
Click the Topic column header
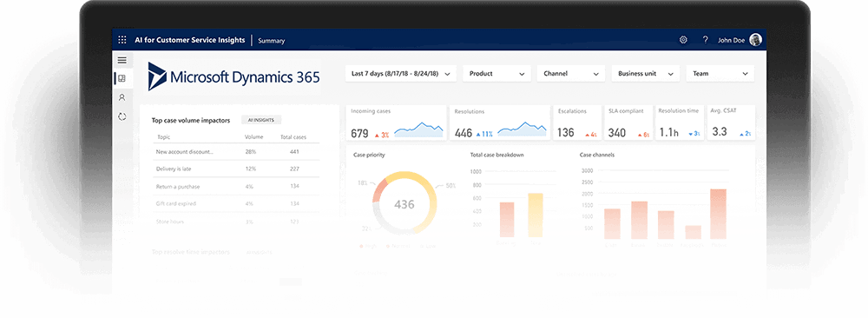pyautogui.click(x=164, y=136)
